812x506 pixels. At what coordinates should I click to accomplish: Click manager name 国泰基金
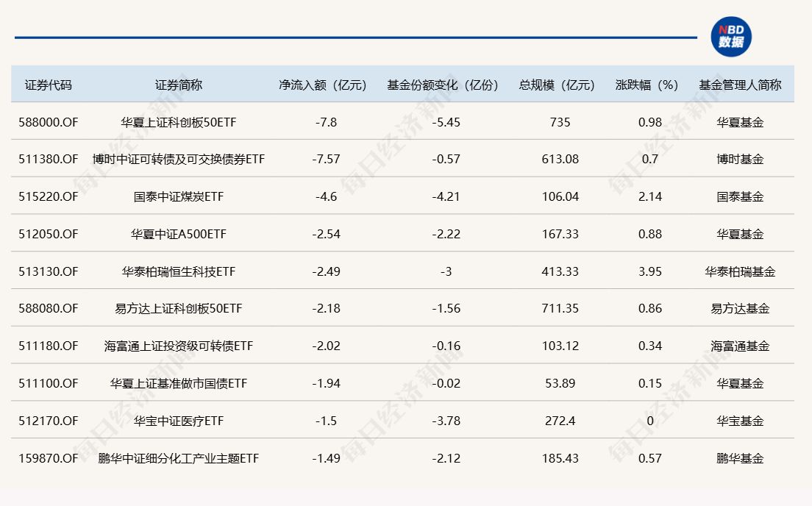click(x=740, y=197)
